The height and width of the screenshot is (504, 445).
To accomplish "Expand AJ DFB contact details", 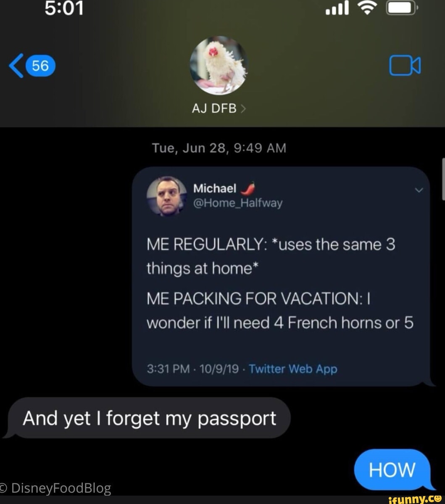I will click(x=219, y=108).
